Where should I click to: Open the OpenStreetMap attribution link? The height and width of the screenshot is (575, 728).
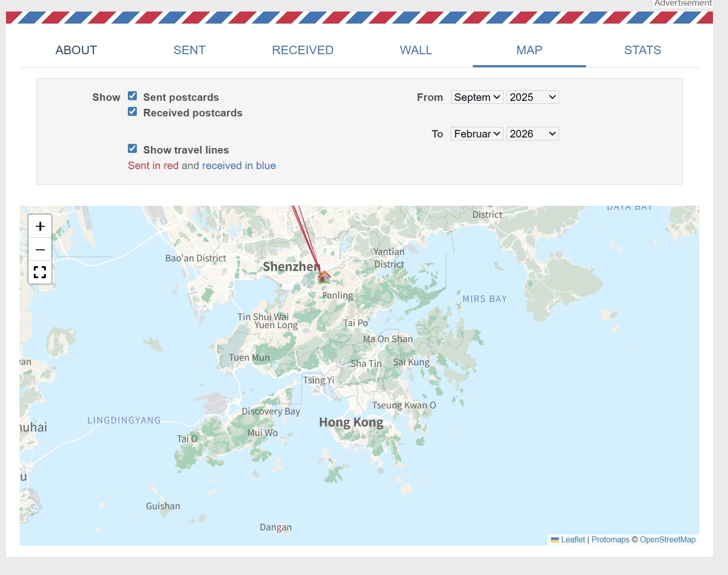tap(667, 539)
